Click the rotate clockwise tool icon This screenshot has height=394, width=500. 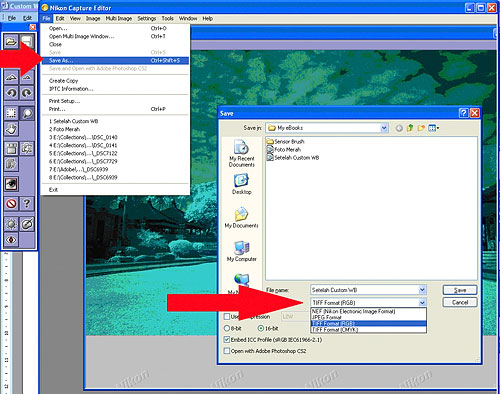27,93
